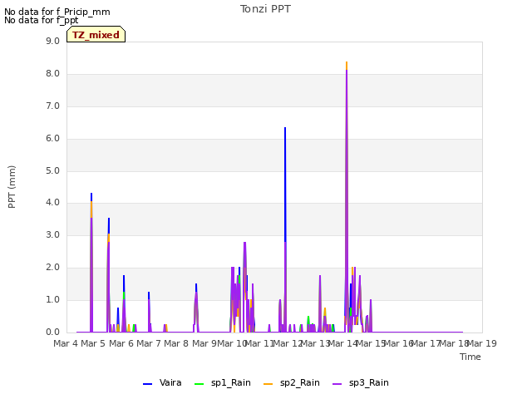Click the 1.0 y-axis tick label
Viewport: 532px width, 399px height.
pos(52,299)
